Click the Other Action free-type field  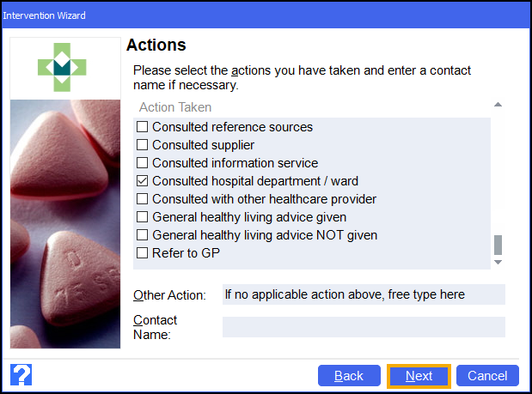tap(363, 294)
